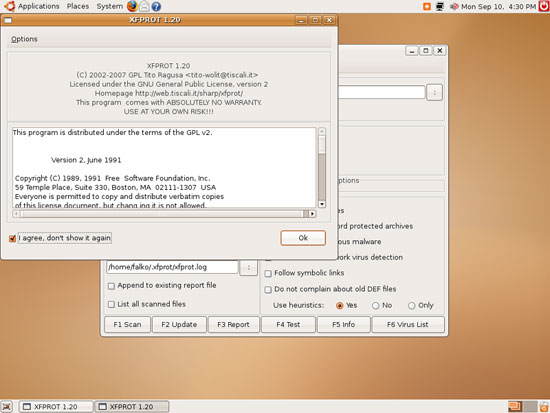The image size is (550, 413).
Task: Switch to the second gray workspace
Action: click(530, 407)
